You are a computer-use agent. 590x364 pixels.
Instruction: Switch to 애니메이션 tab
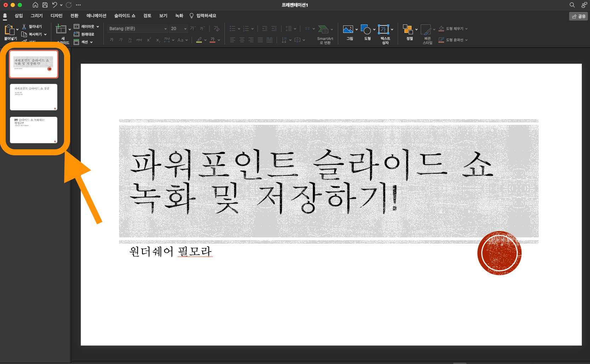[96, 16]
